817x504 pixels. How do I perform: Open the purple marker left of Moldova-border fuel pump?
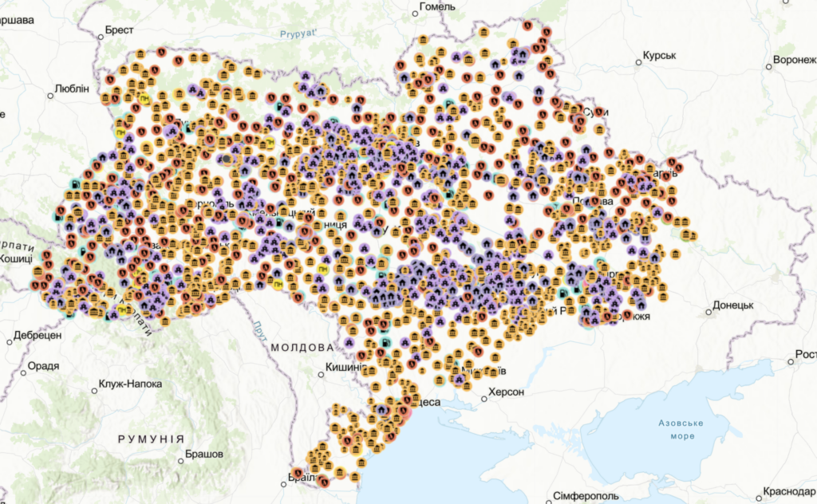tap(348, 343)
